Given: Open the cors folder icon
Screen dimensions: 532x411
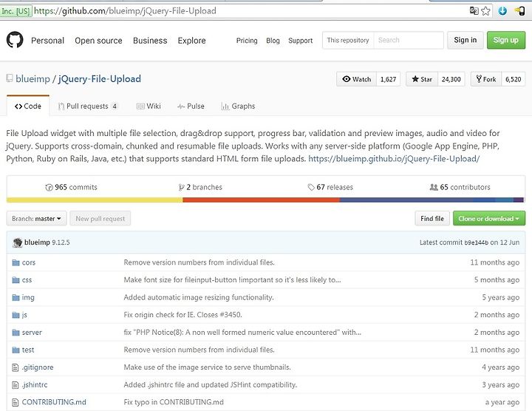Looking at the screenshot, I should click(x=16, y=262).
